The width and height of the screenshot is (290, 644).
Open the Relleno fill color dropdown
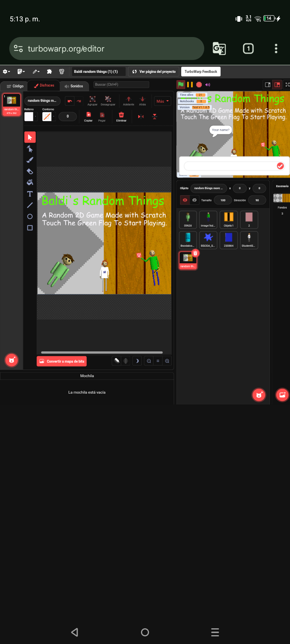click(x=31, y=117)
